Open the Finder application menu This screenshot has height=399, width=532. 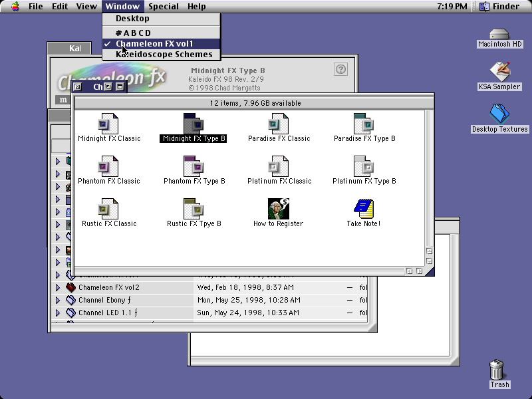pyautogui.click(x=499, y=6)
